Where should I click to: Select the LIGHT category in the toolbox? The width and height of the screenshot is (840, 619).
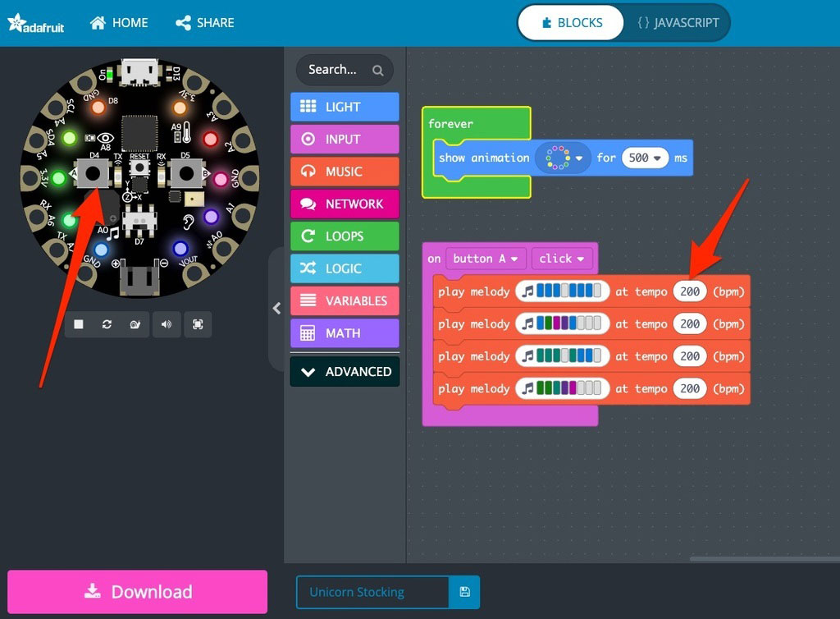(344, 107)
